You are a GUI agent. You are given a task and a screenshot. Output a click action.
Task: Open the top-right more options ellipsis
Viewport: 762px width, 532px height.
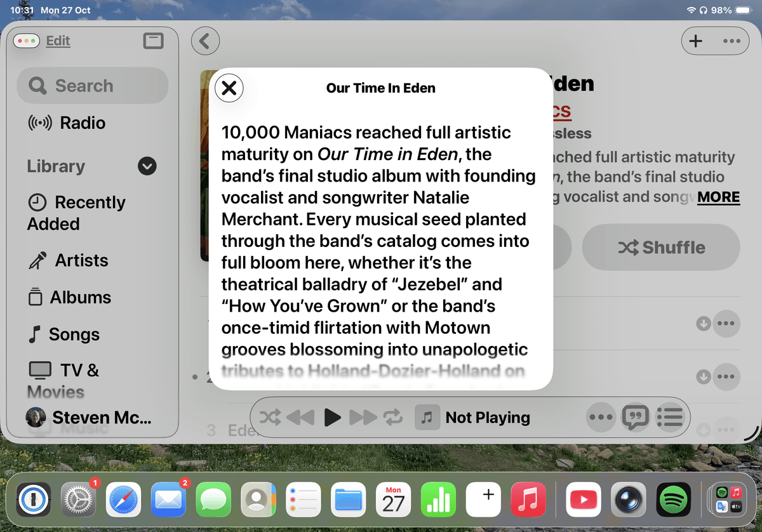pyautogui.click(x=732, y=41)
